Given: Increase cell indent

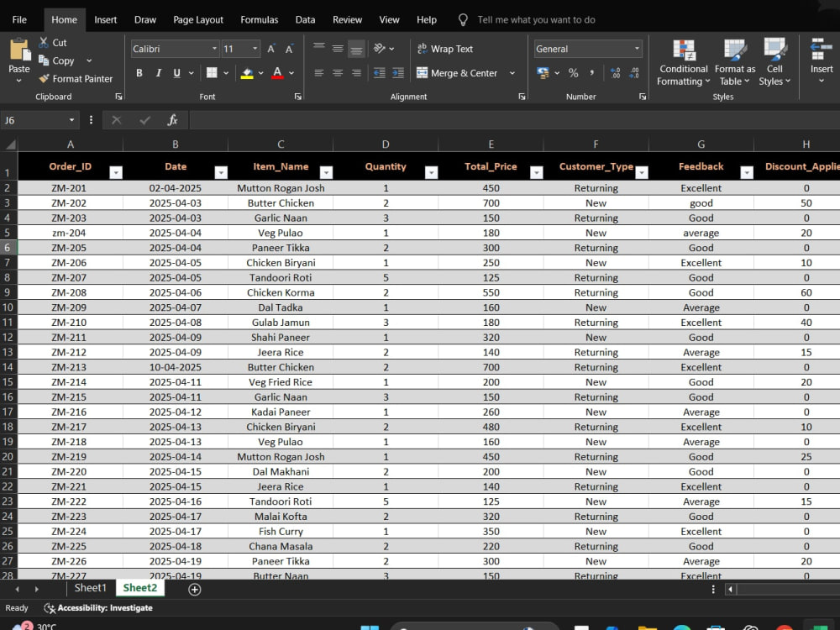Looking at the screenshot, I should coord(398,73).
